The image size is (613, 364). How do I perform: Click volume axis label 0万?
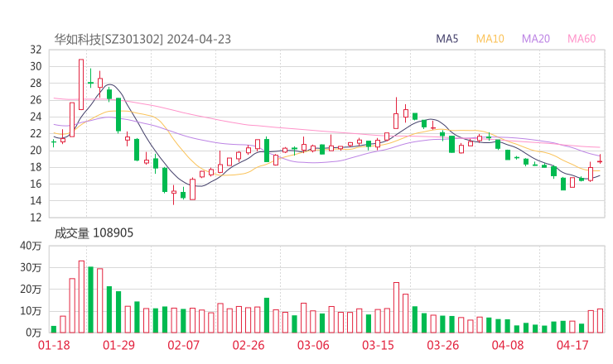(34, 333)
